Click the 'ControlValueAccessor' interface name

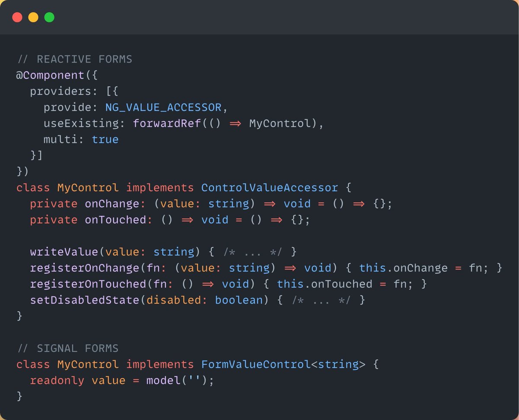click(269, 188)
